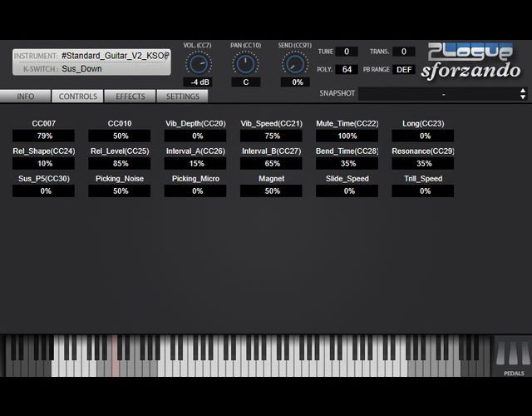Click the CC007 value 79%
The image size is (532, 416).
43,136
